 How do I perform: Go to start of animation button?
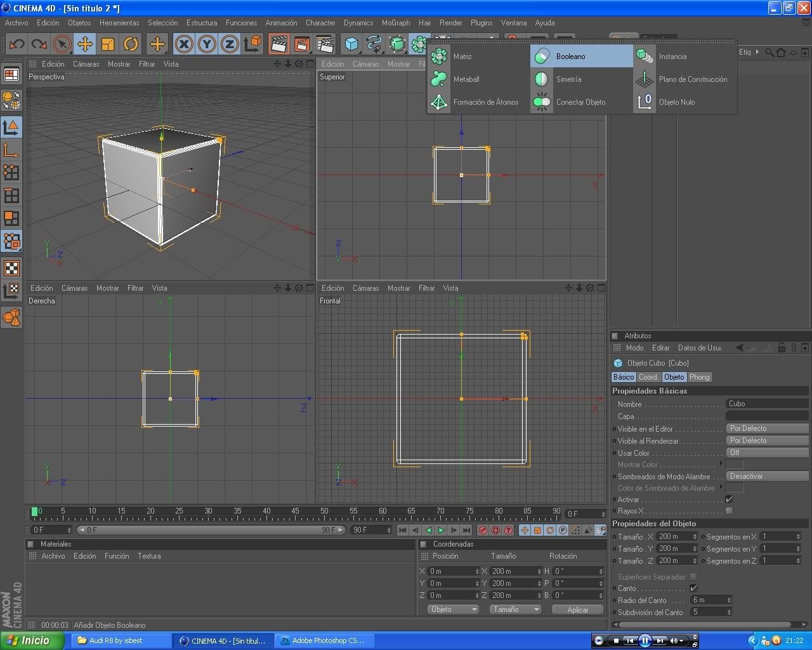(403, 530)
